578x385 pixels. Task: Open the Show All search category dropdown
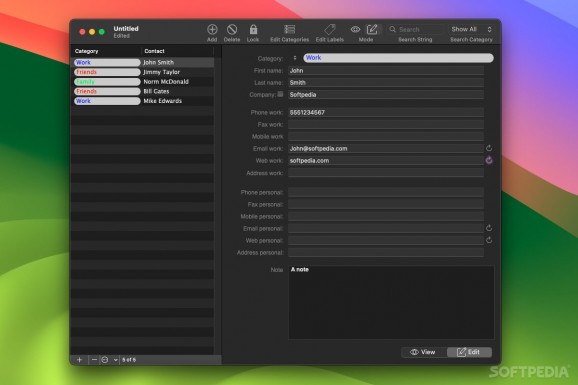471,29
